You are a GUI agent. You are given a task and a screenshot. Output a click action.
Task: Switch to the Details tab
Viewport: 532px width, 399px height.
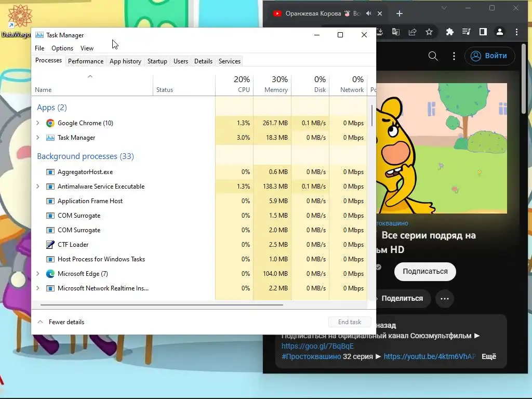point(203,61)
